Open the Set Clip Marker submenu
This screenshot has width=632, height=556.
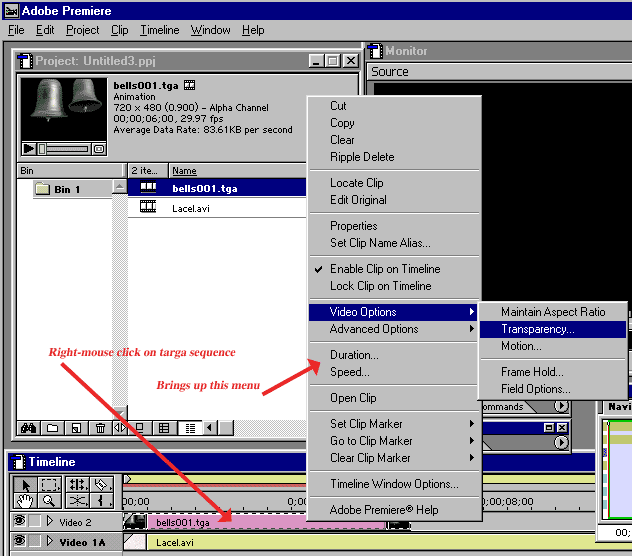pos(395,424)
